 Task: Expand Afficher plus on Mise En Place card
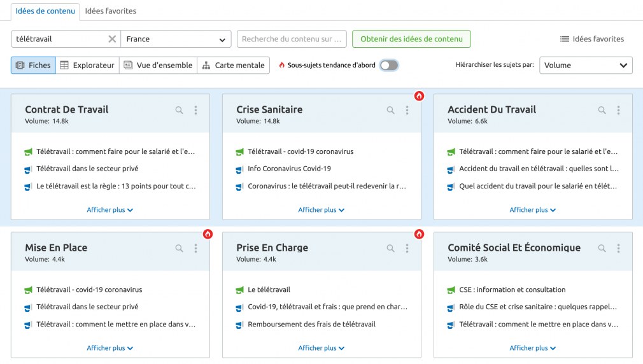click(x=110, y=348)
